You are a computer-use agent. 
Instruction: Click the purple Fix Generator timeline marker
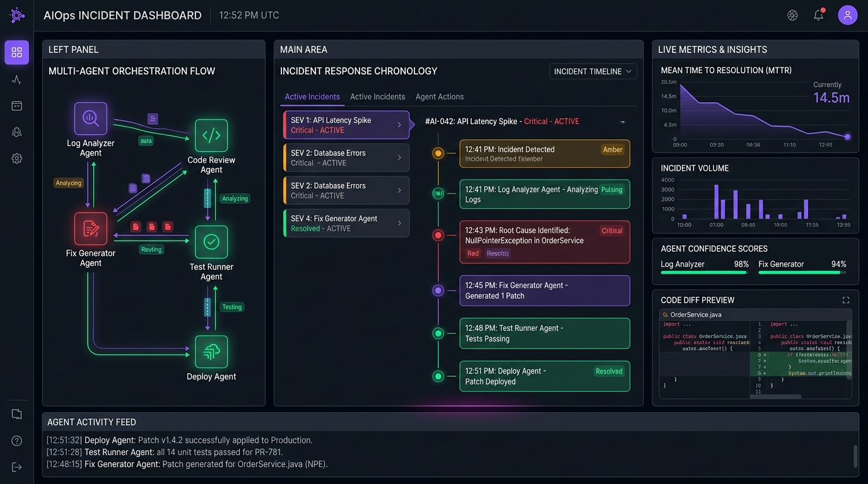438,291
